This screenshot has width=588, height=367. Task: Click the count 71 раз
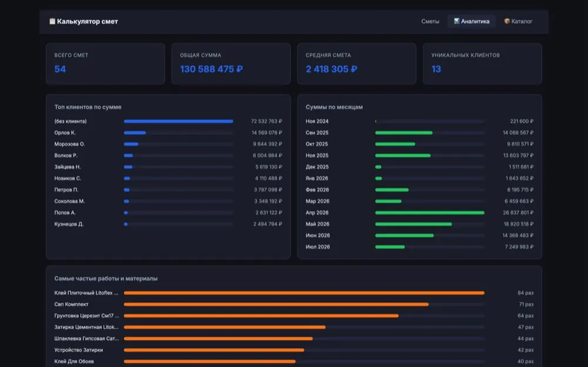(526, 304)
